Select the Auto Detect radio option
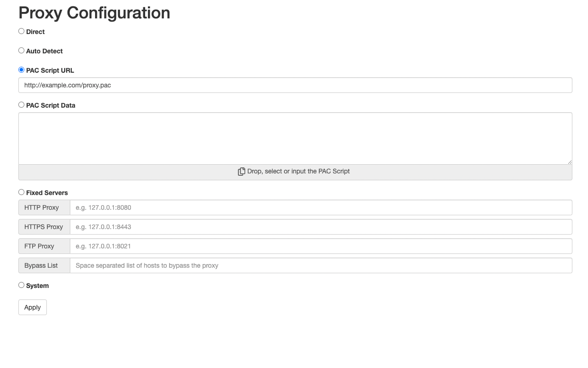Screen dimensions: 588x368 [21, 51]
